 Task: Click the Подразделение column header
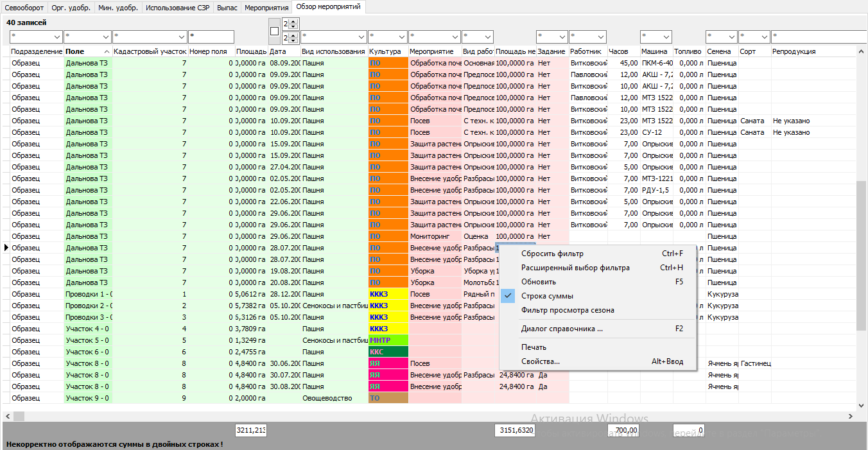37,51
